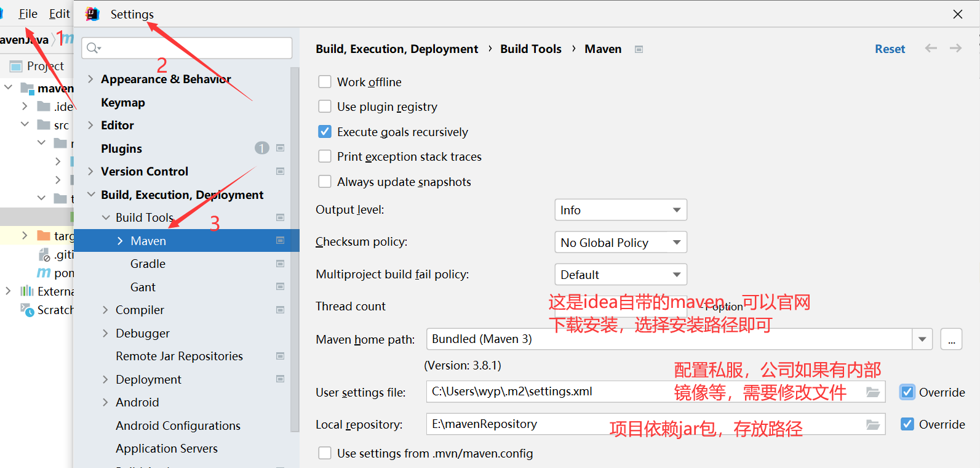Viewport: 980px width, 468px height.
Task: Click project-level icon beside Remote Jar Repositories
Action: pos(281,356)
